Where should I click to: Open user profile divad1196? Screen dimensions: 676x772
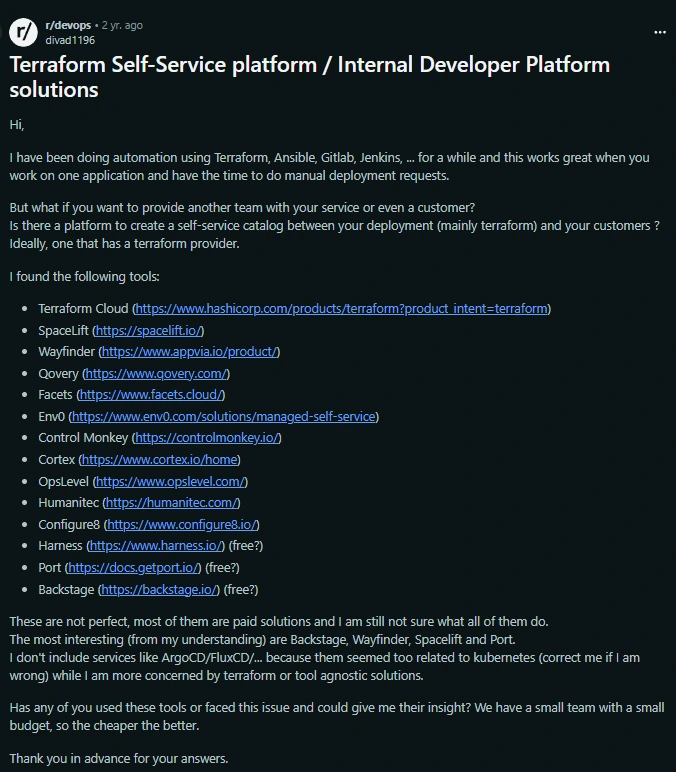pos(70,40)
